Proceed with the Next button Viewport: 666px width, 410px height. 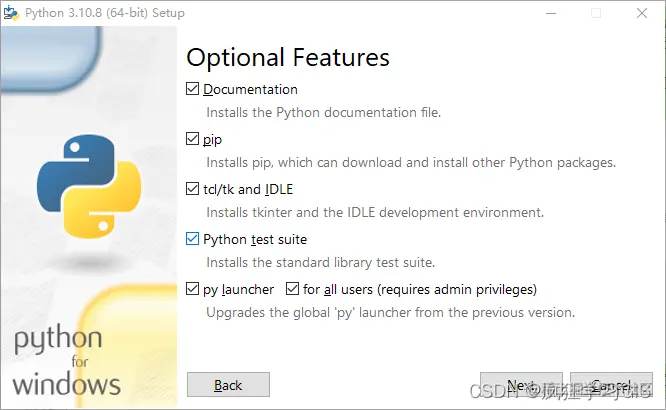tap(521, 385)
